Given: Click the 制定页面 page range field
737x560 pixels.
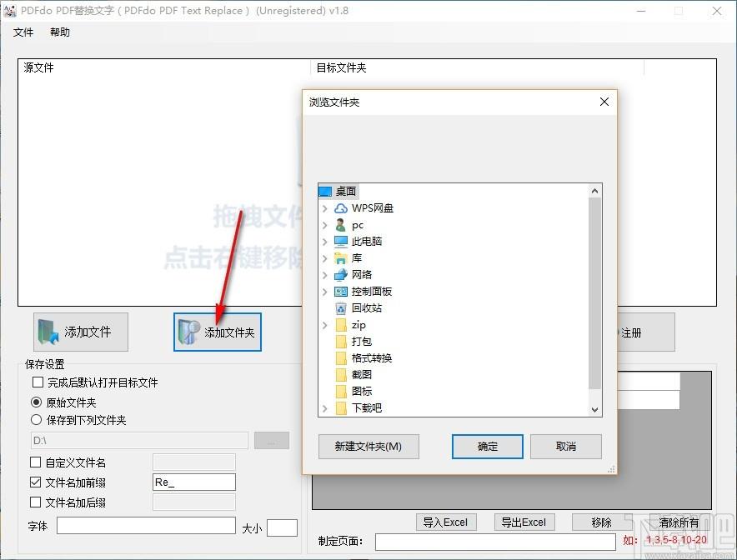Looking at the screenshot, I should (x=495, y=542).
